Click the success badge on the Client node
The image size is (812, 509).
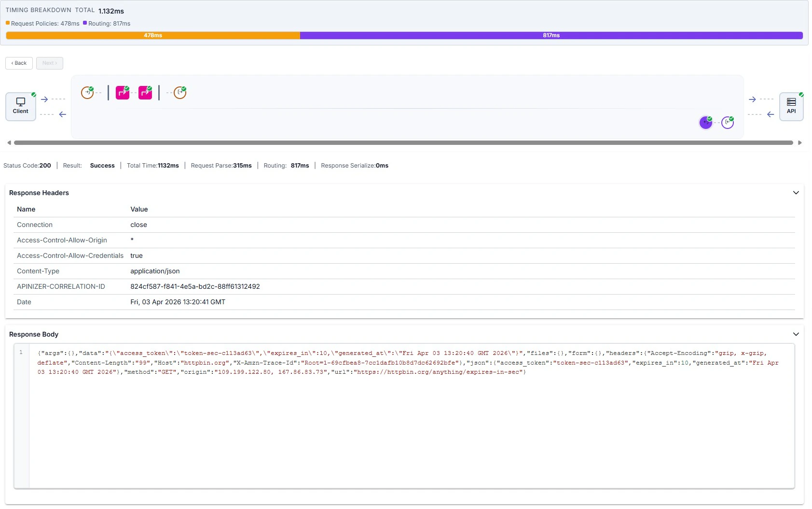(33, 95)
